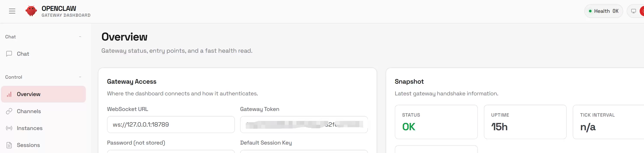Click the Overview bar chart icon
644x153 pixels.
[9, 94]
